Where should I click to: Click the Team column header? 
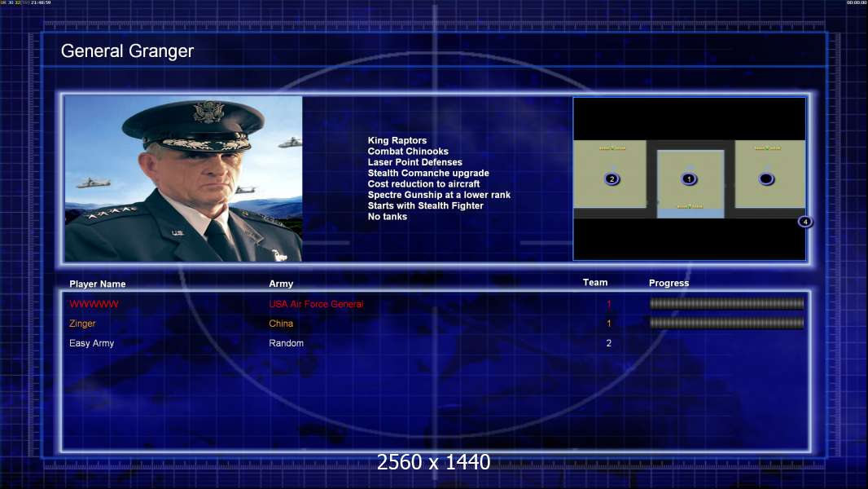point(595,283)
